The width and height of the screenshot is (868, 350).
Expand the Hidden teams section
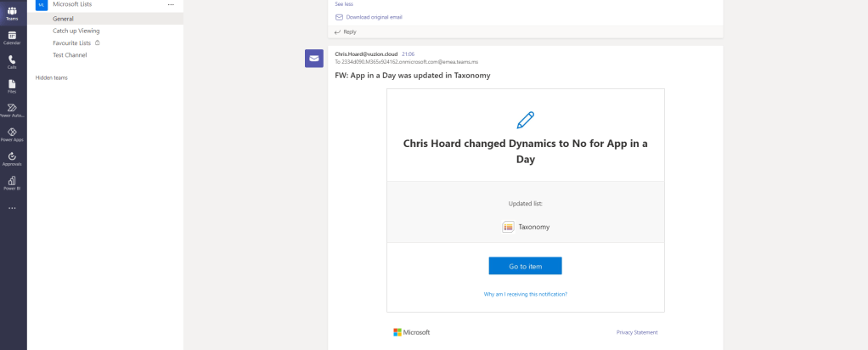[x=51, y=77]
